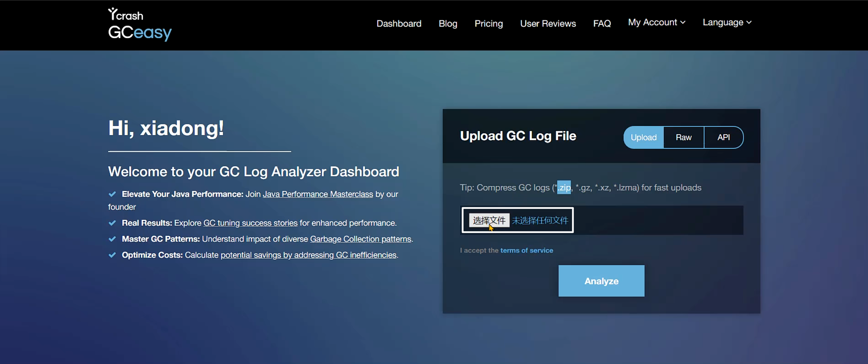Open Garbage Collection patterns link

point(361,239)
